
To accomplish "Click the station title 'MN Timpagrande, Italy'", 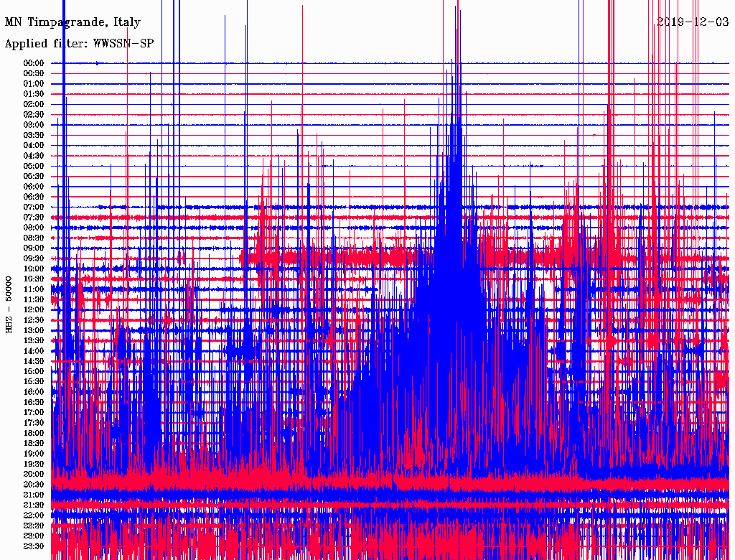I will pyautogui.click(x=72, y=22).
